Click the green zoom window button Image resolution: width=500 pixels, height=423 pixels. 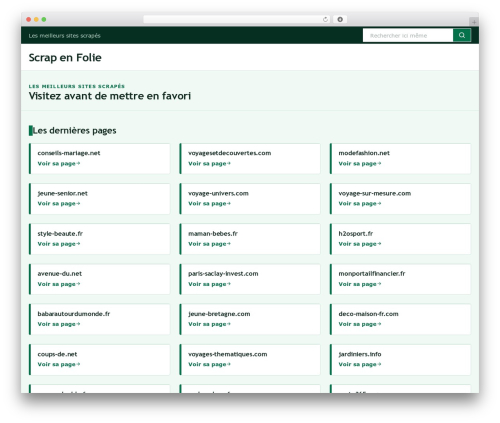pyautogui.click(x=44, y=19)
